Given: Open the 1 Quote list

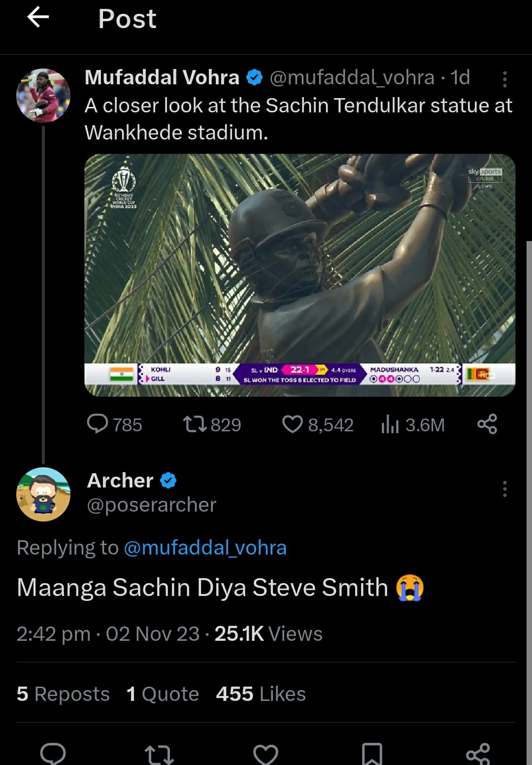Looking at the screenshot, I should (163, 694).
